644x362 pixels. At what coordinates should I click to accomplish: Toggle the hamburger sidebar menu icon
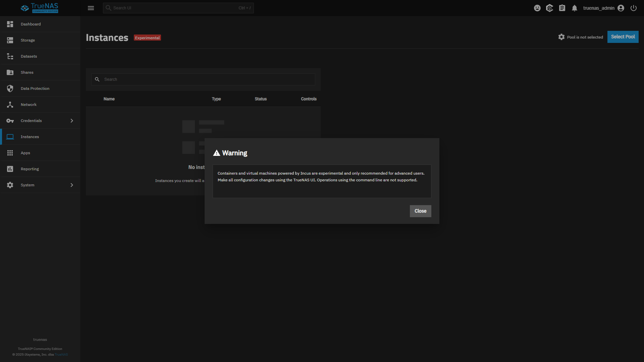tap(91, 8)
